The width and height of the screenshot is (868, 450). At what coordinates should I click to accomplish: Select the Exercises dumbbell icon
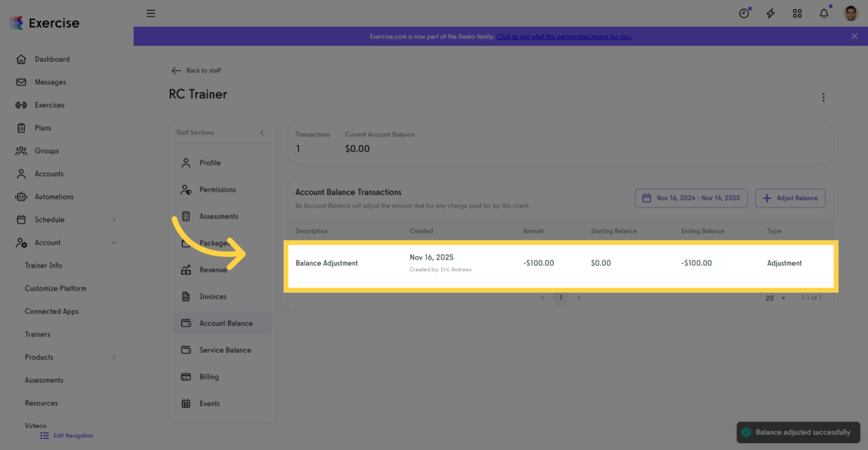(x=21, y=104)
